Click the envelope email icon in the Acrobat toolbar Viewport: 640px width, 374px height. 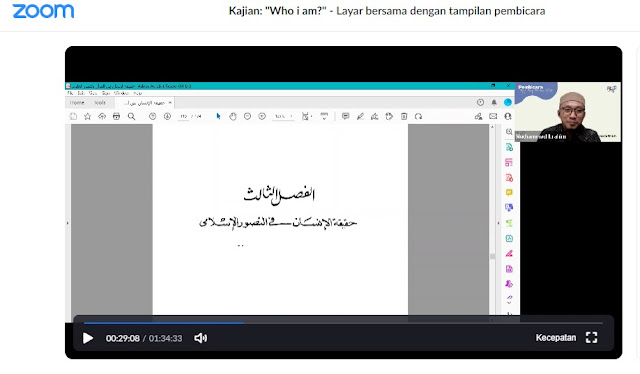(493, 116)
